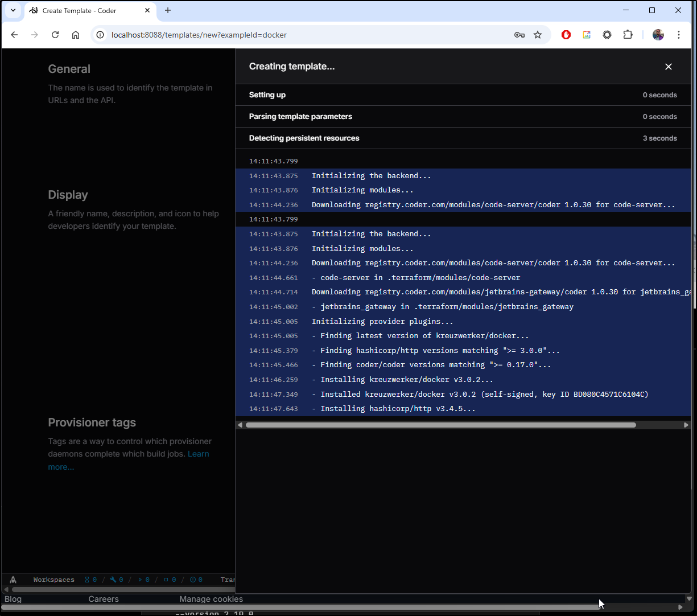Click the building workspaces wrench icon
Image resolution: width=697 pixels, height=616 pixels.
(113, 580)
